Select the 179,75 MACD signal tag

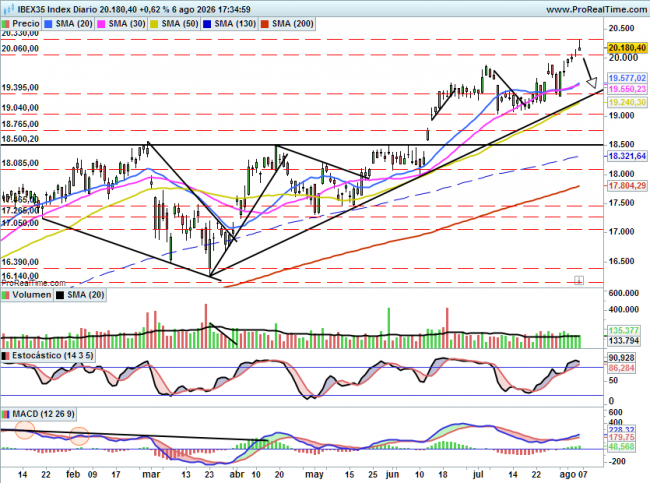[621, 437]
